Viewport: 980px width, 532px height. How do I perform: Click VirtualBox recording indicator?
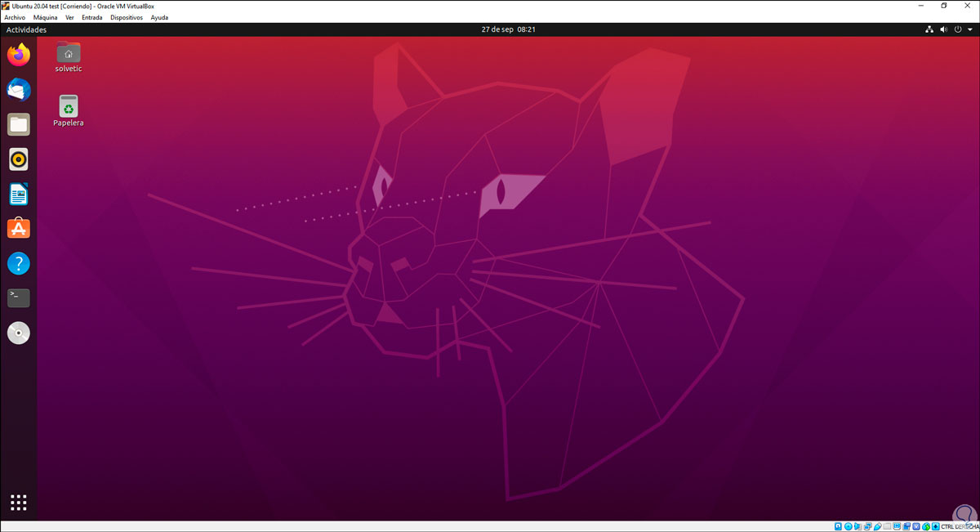tap(906, 526)
